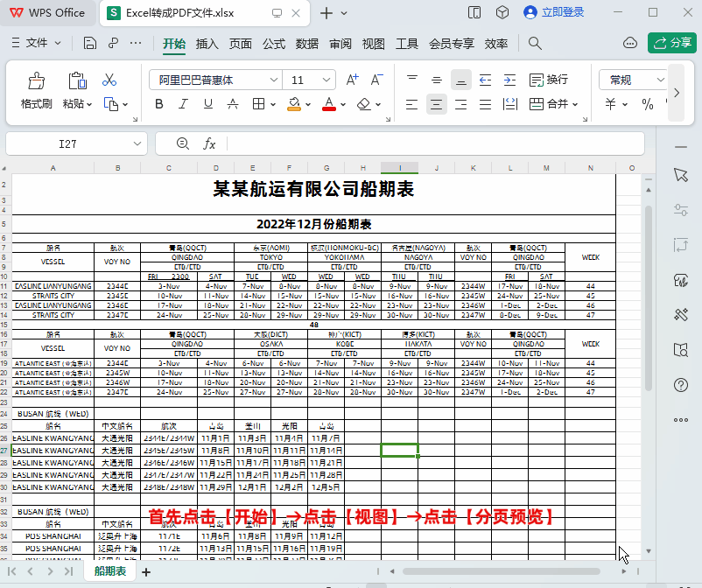Open the 审阅 (Review) tab
This screenshot has height=588, width=702.
click(x=340, y=44)
